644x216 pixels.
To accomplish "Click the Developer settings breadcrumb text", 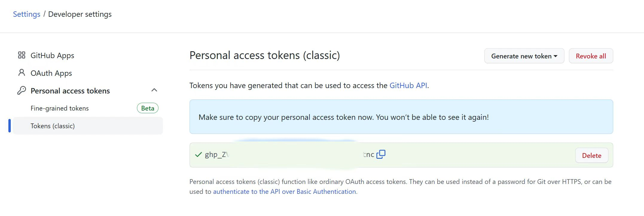I will (80, 14).
